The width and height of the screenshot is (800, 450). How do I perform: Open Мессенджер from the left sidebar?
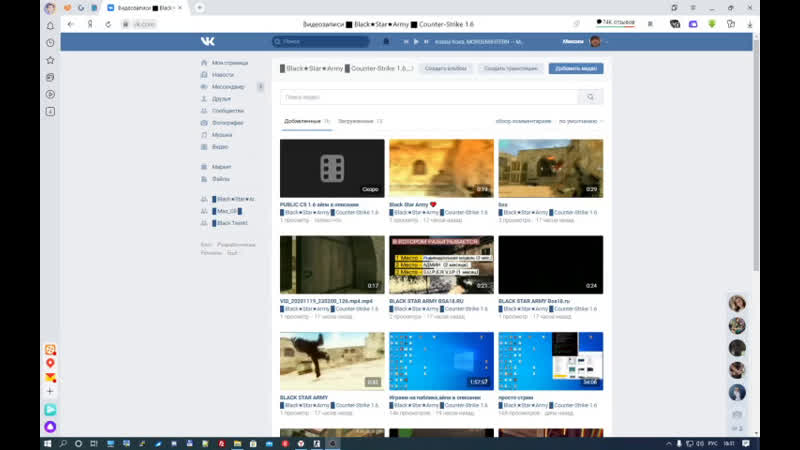(229, 87)
